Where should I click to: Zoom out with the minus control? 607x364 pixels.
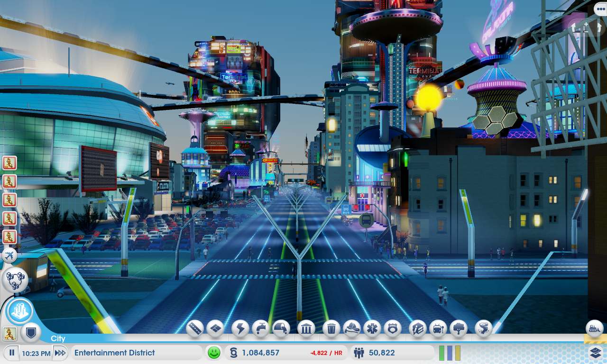click(586, 32)
